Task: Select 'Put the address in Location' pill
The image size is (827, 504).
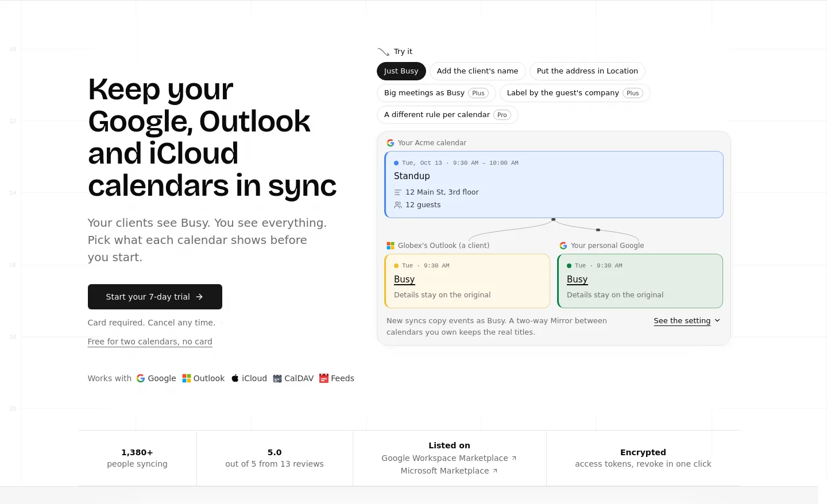Action: [x=587, y=71]
